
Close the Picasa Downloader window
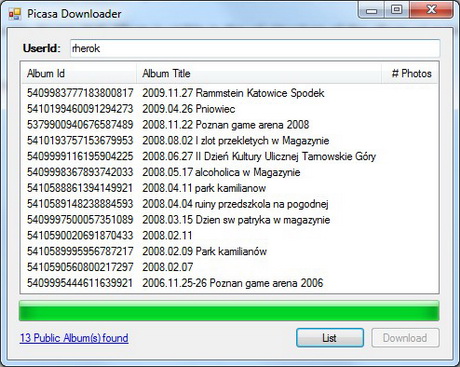tap(431, 10)
